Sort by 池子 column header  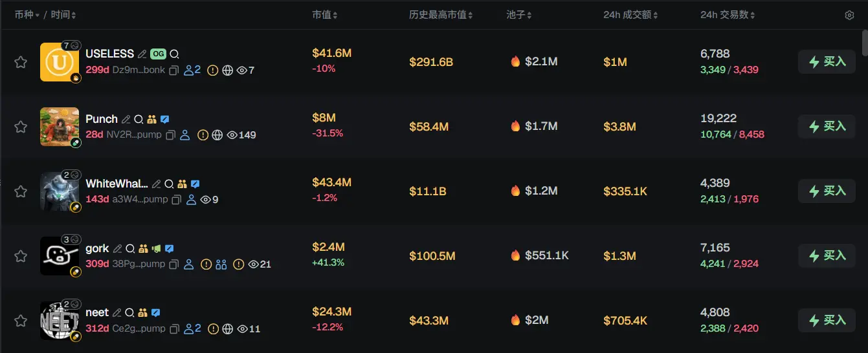[x=520, y=15]
